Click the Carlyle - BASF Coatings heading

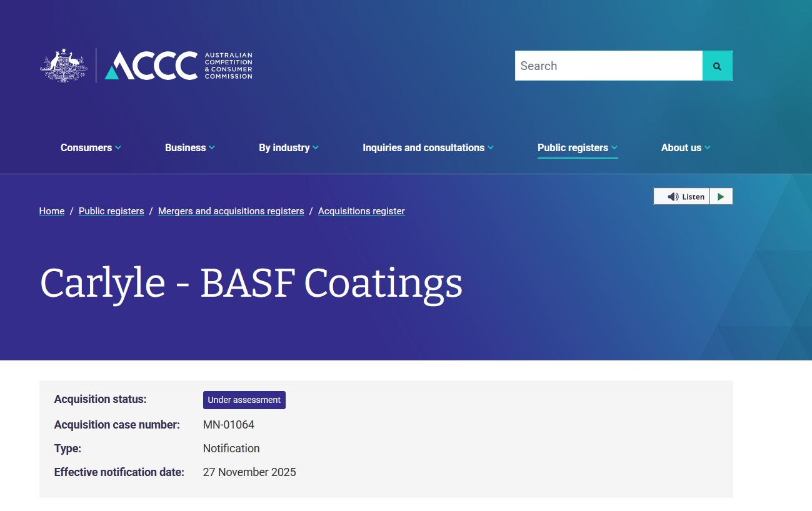(251, 283)
